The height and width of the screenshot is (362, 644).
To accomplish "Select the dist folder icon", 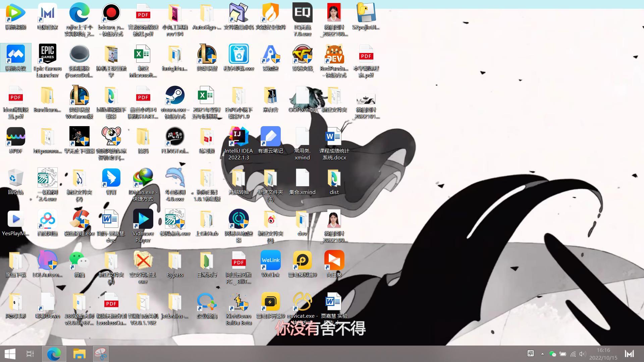I will [334, 182].
